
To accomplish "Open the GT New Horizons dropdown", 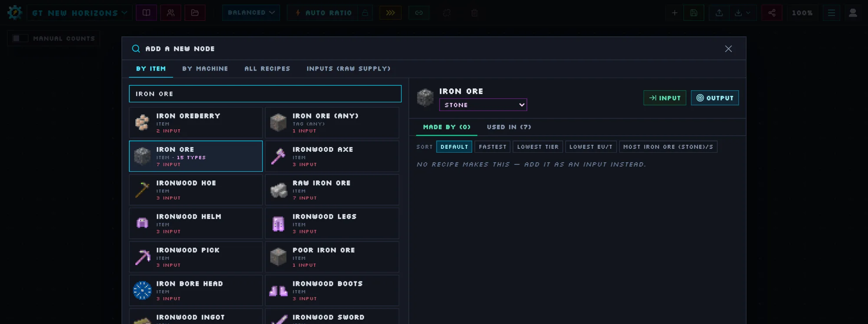I will tap(79, 13).
